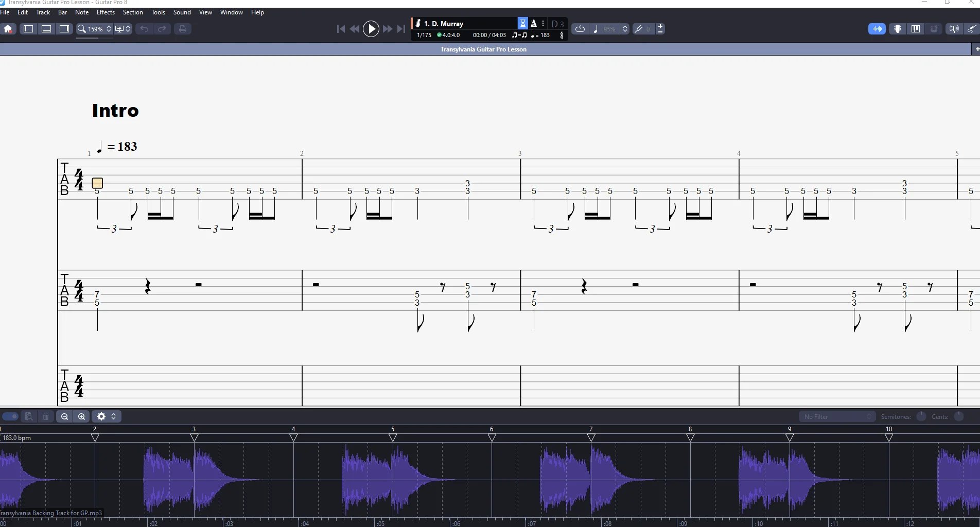The image size is (980, 527).
Task: Open the three-dot options in track display
Action: point(543,23)
